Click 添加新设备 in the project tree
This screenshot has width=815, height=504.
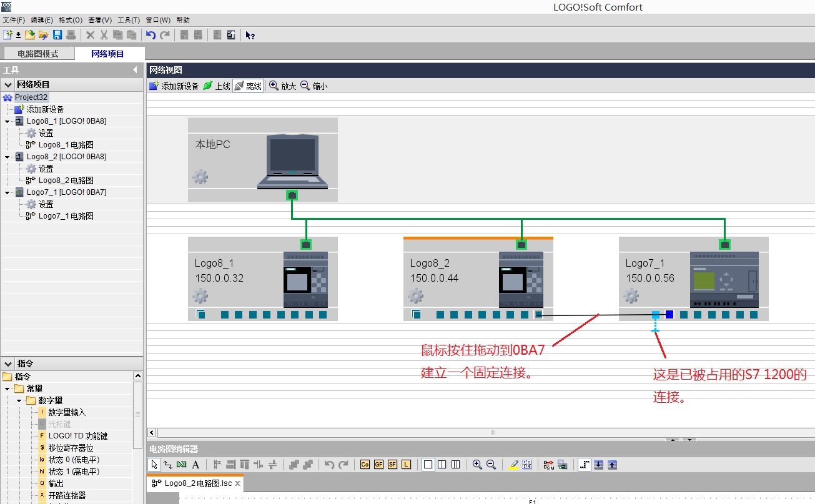pos(45,109)
